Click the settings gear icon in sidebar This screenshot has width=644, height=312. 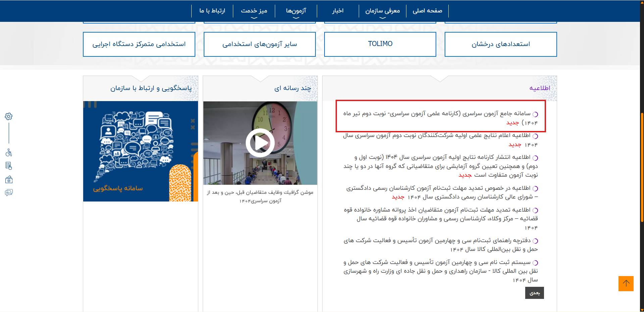[9, 116]
